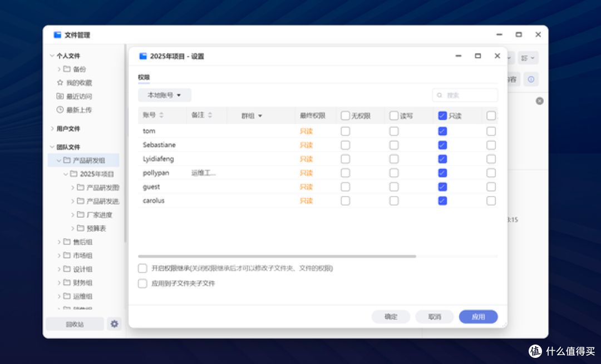
Task: Uncheck the 只读 header checkbox
Action: coord(442,116)
